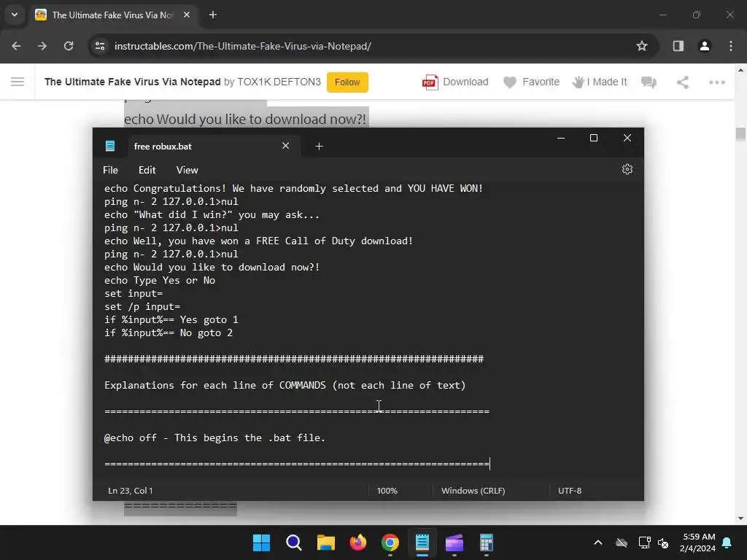The image size is (747, 560).
Task: Open the Notepad Edit menu
Action: tap(147, 170)
